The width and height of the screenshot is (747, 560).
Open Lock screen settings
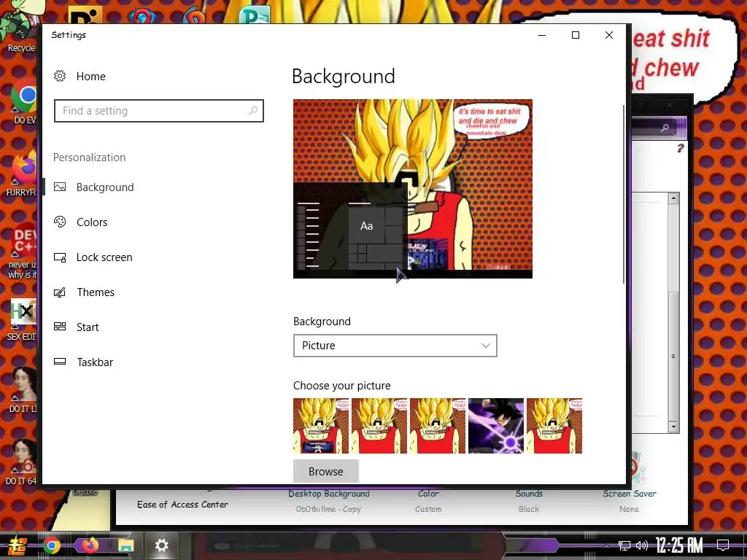(x=104, y=257)
